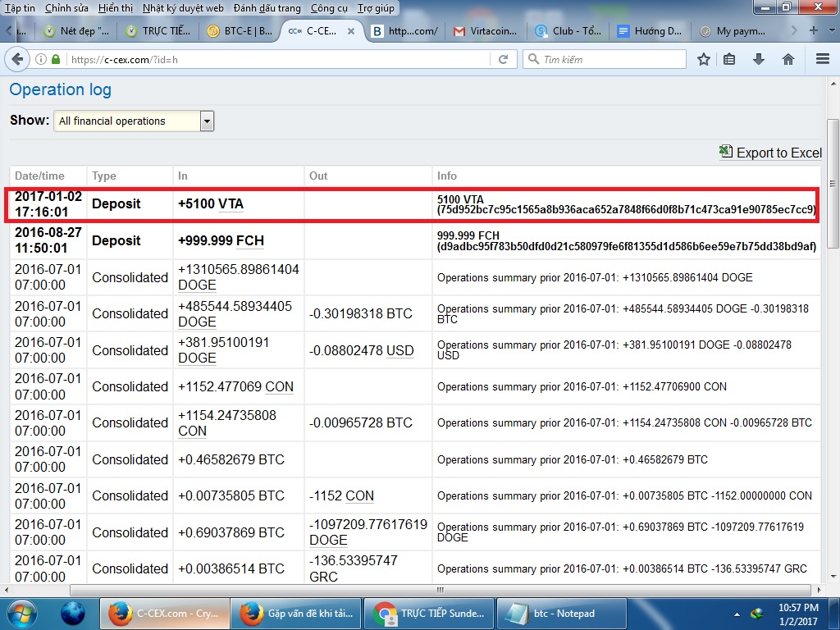Switch to the BTC-E tab
840x630 pixels.
(240, 31)
